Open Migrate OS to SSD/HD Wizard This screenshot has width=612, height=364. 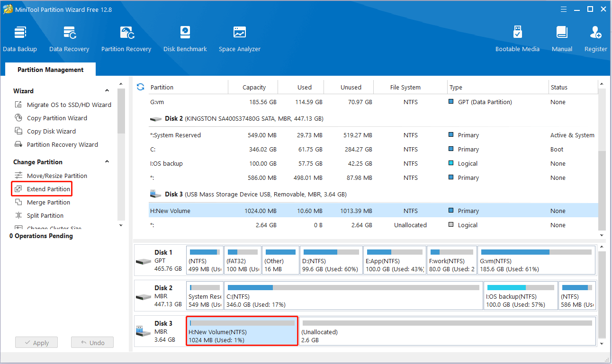pyautogui.click(x=69, y=105)
